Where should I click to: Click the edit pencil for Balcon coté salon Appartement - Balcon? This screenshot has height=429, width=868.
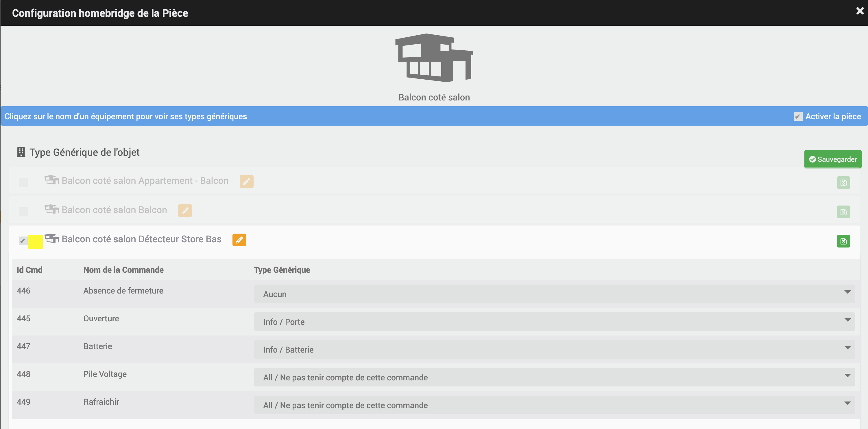tap(246, 181)
